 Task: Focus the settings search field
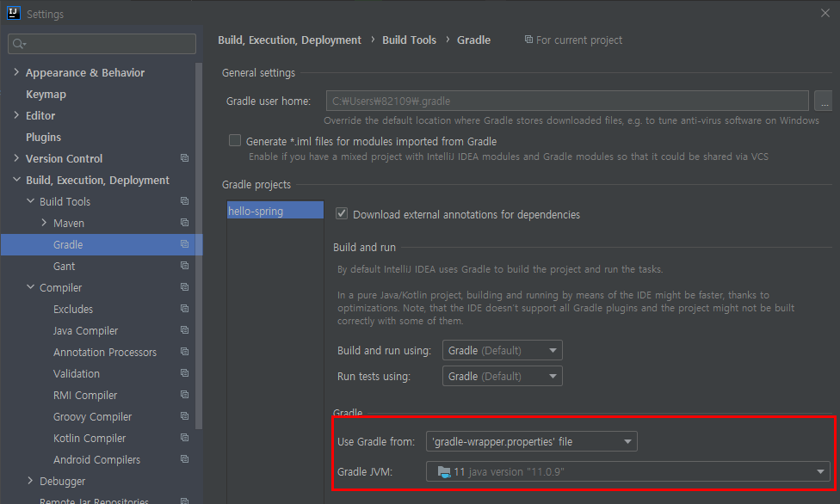102,44
